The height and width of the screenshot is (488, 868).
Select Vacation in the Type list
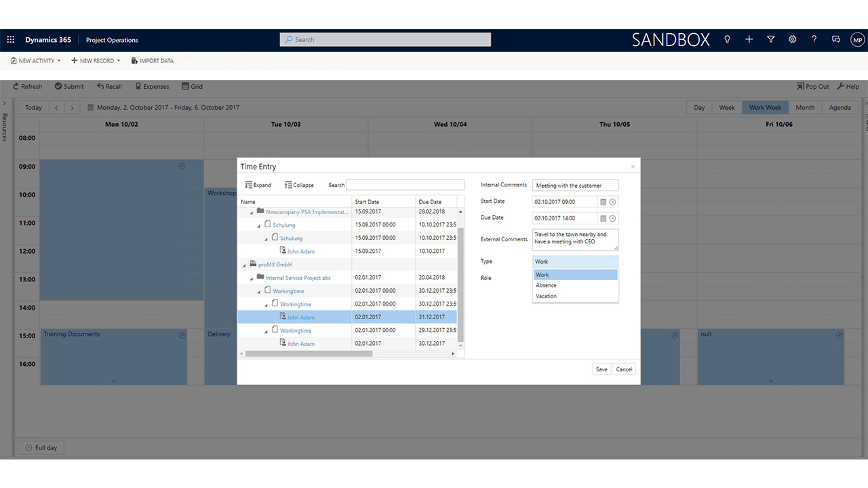point(575,296)
